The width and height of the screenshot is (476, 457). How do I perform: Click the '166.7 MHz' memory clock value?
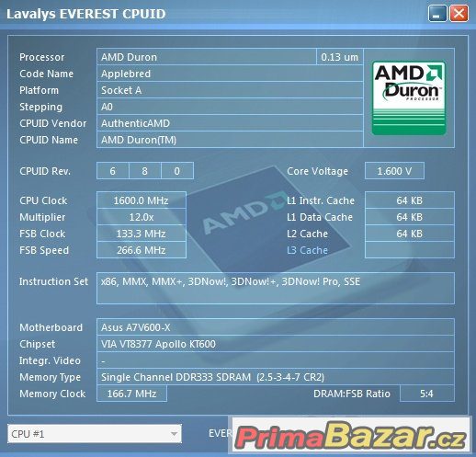coord(131,394)
